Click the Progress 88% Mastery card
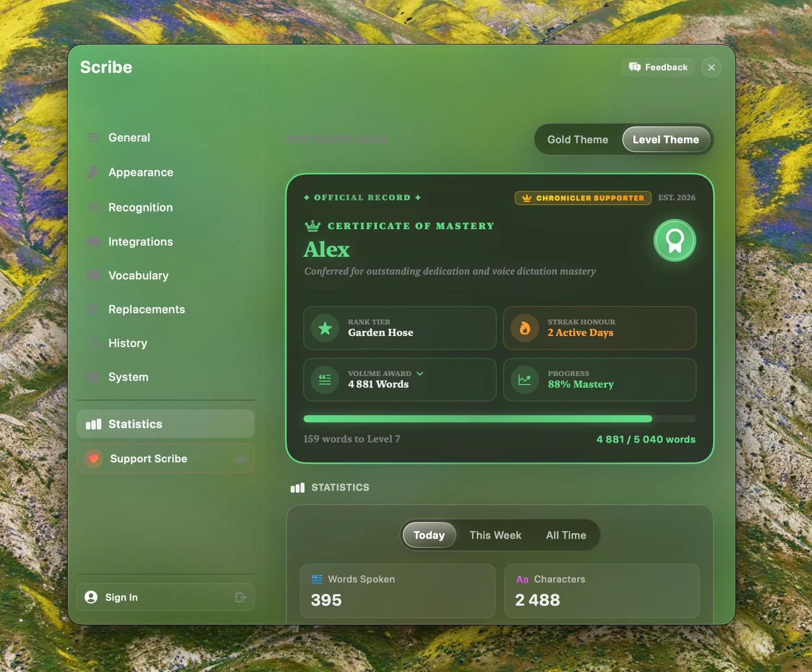 600,380
